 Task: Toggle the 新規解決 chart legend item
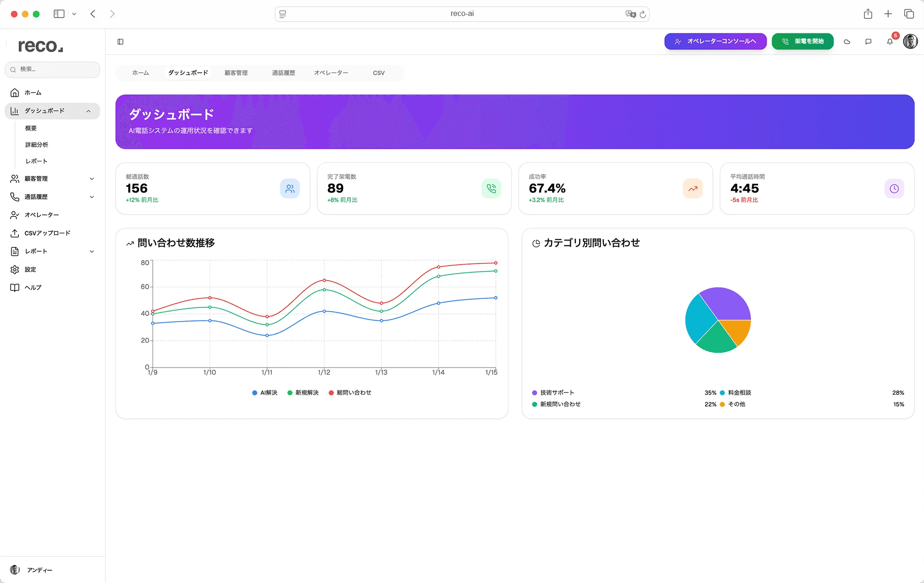pyautogui.click(x=303, y=392)
